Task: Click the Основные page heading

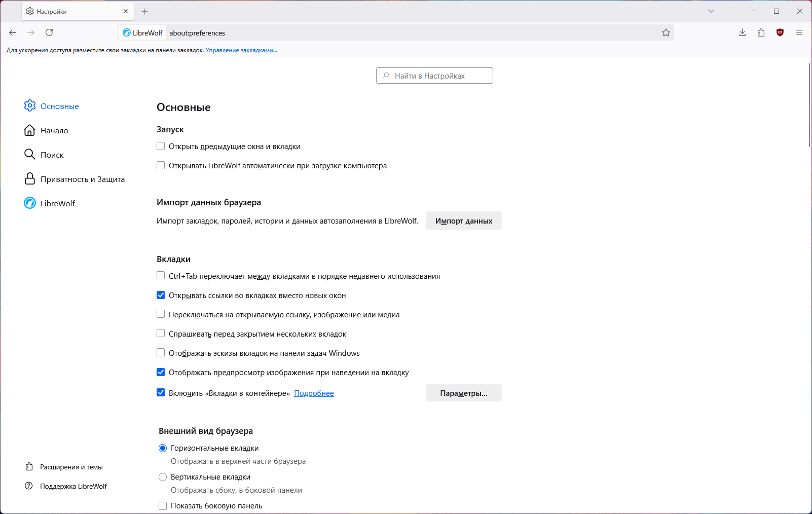Action: pos(183,107)
